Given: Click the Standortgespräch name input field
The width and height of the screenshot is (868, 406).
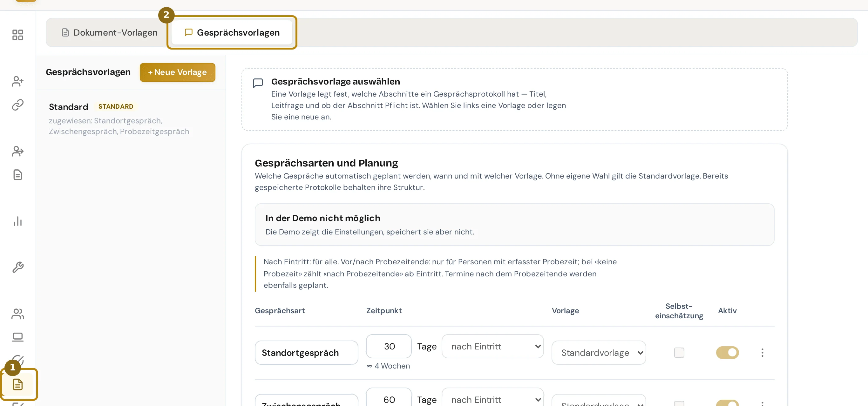Looking at the screenshot, I should [306, 353].
